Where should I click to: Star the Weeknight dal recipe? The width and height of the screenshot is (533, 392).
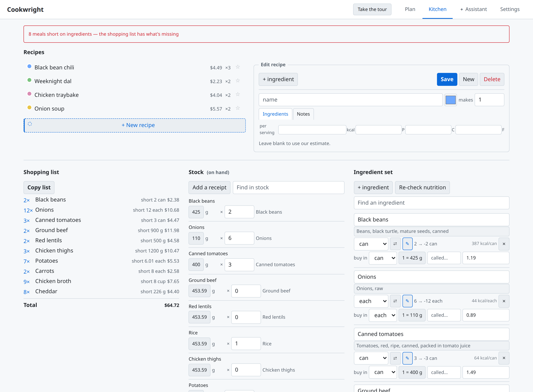(x=238, y=81)
